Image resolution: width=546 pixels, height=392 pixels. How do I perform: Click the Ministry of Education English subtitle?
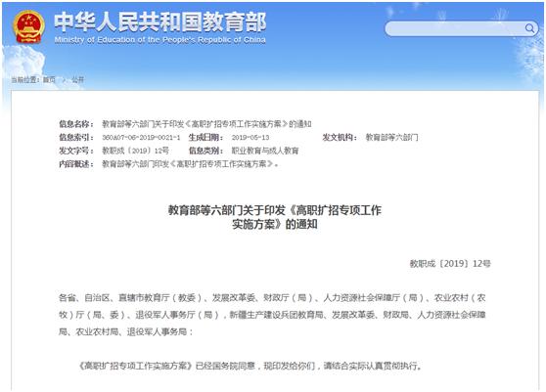[x=160, y=40]
